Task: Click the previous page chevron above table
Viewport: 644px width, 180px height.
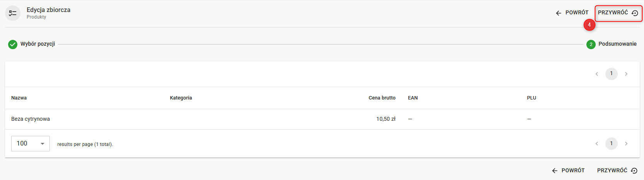Action: point(597,74)
